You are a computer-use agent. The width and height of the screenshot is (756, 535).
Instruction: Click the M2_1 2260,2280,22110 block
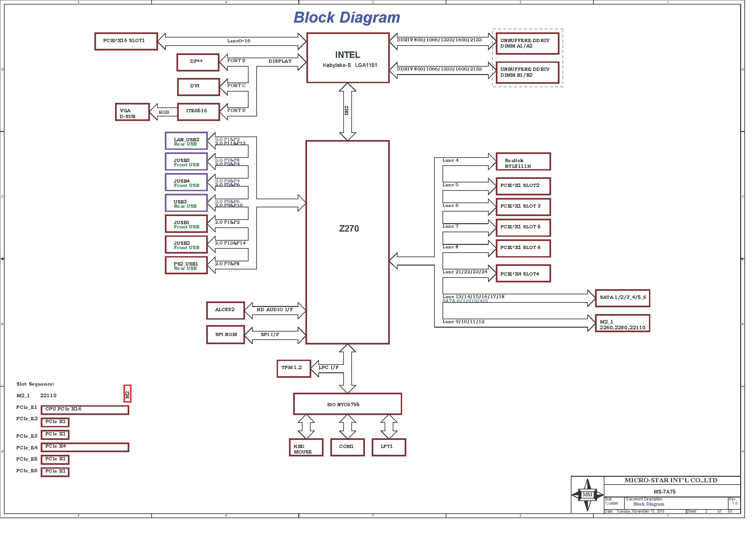[623, 323]
